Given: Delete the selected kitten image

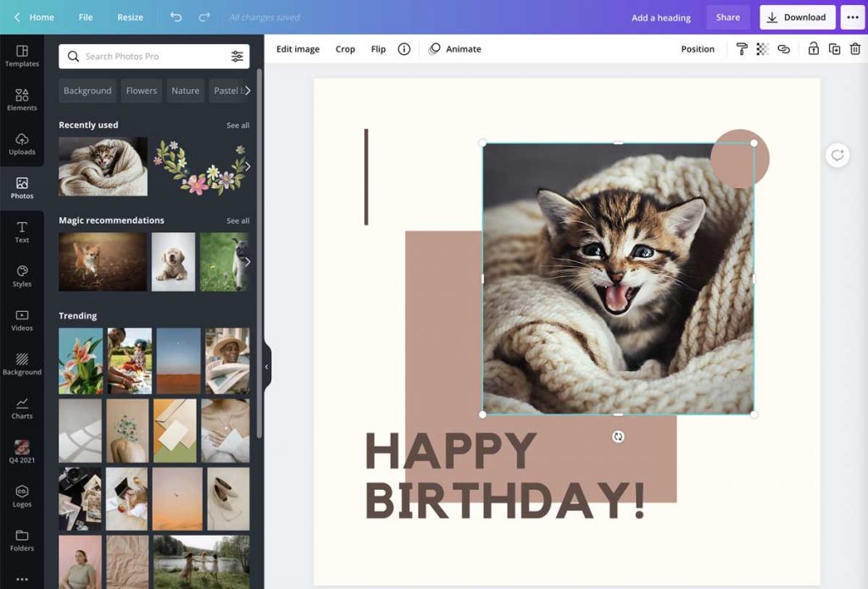Looking at the screenshot, I should (856, 48).
